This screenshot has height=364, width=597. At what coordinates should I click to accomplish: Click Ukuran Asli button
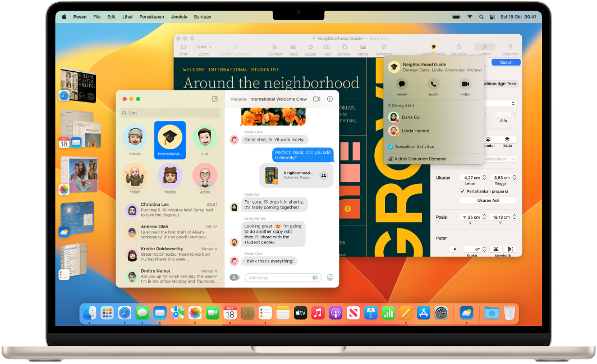(488, 200)
